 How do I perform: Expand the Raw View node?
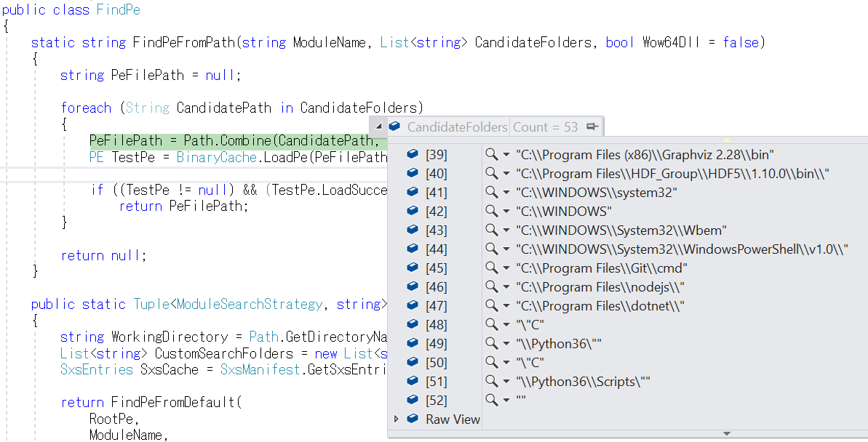click(x=397, y=419)
